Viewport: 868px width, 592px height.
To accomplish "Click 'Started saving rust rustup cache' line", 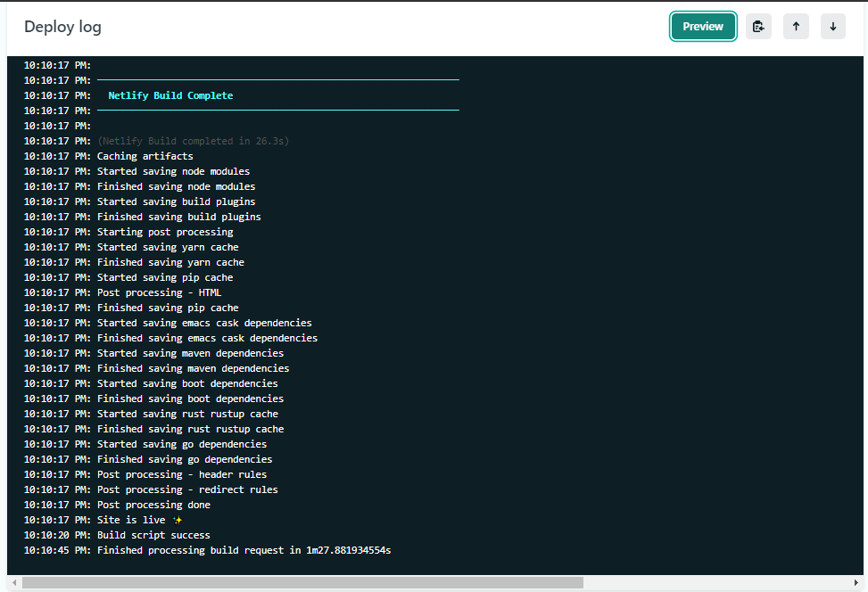I will click(187, 414).
